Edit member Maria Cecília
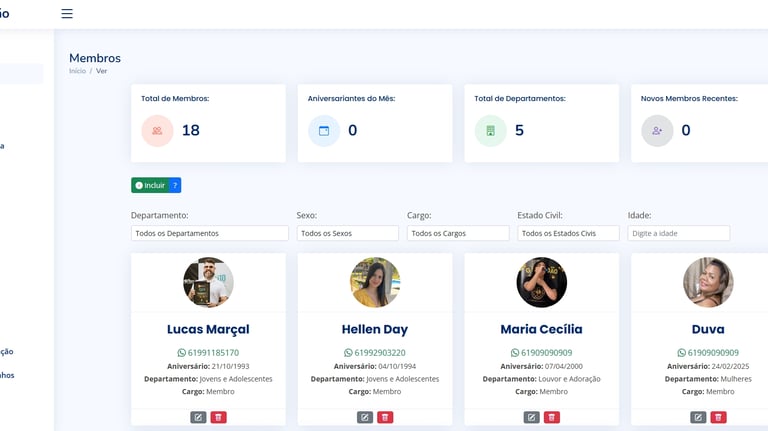This screenshot has height=431, width=768. pos(531,417)
